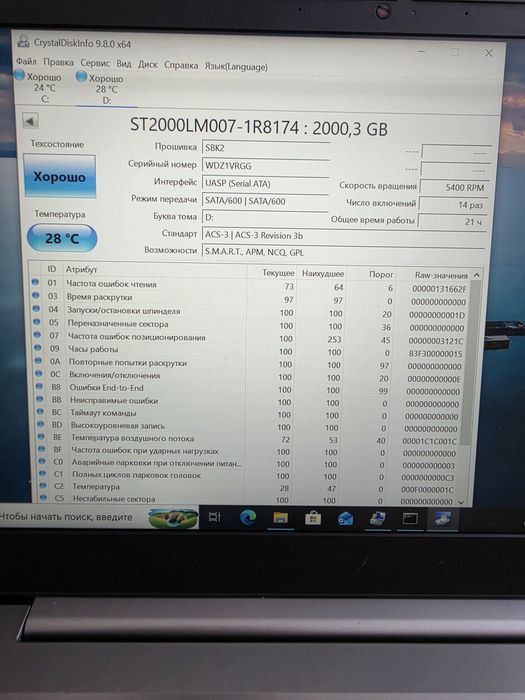The width and height of the screenshot is (525, 700).
Task: Click status dot of attribute 01
Action: [x=35, y=282]
